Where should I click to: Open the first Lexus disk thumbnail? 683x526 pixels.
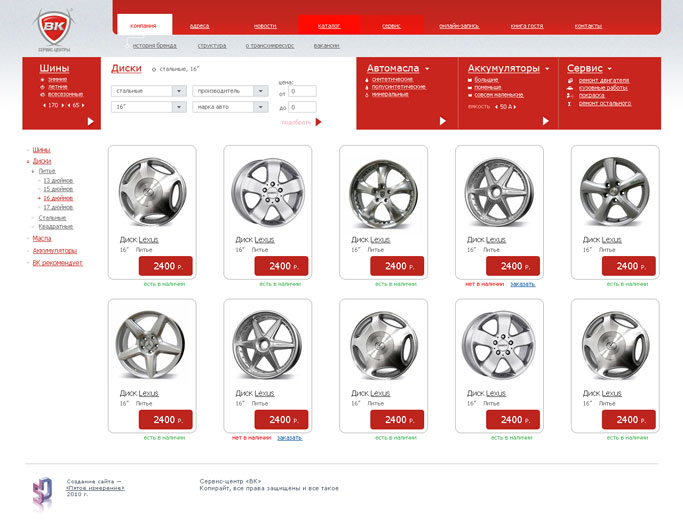coord(152,192)
